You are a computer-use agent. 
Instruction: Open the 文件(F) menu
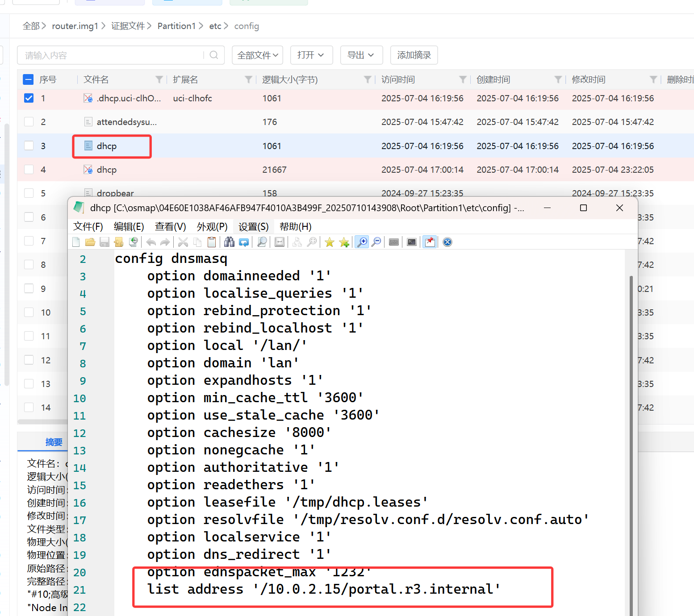pyautogui.click(x=88, y=227)
